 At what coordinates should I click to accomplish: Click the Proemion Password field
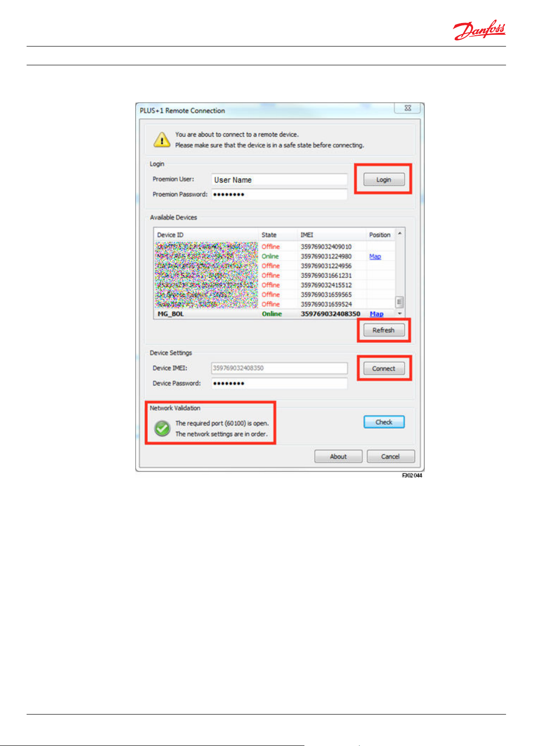[x=279, y=194]
